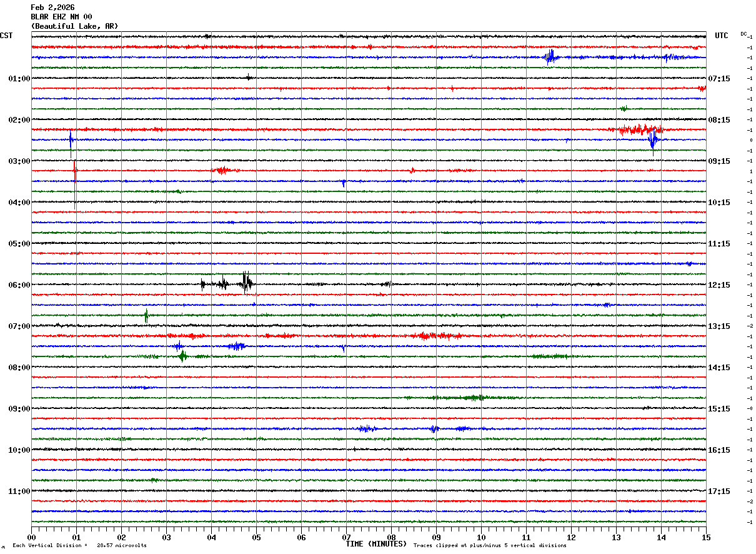Click the 'TIME (MINUTES)' axis title

tap(376, 544)
